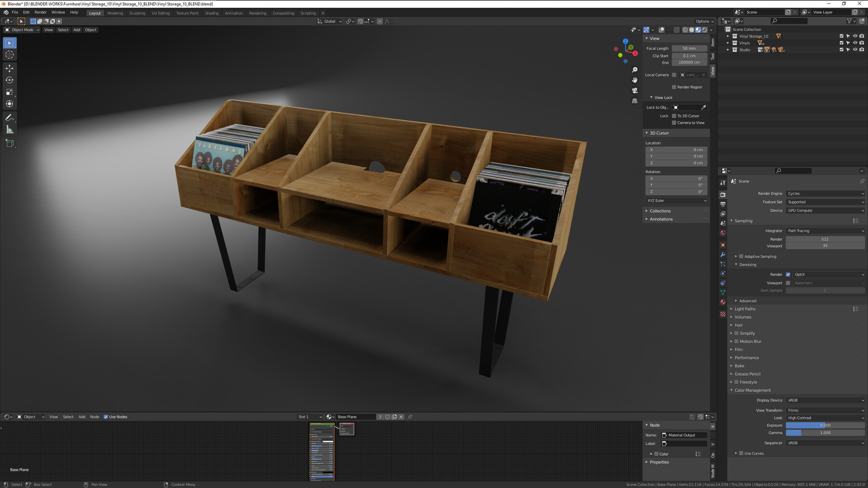The height and width of the screenshot is (488, 868).
Task: Select the Move tool from the left toolbar
Action: (9, 68)
